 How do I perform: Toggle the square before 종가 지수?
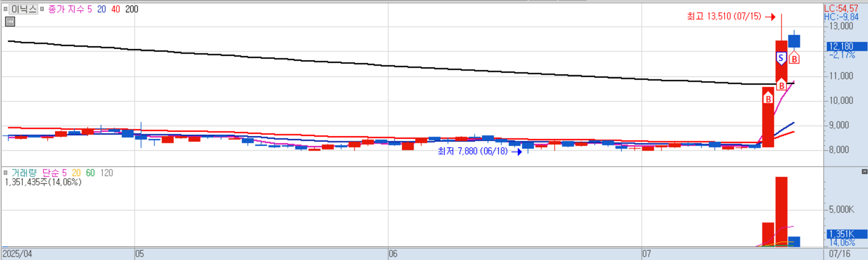[42, 9]
